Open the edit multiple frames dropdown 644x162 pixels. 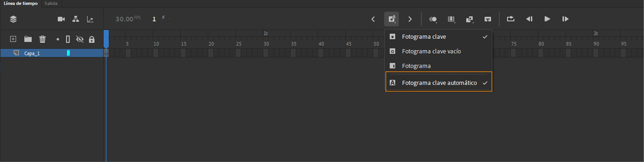[451, 19]
